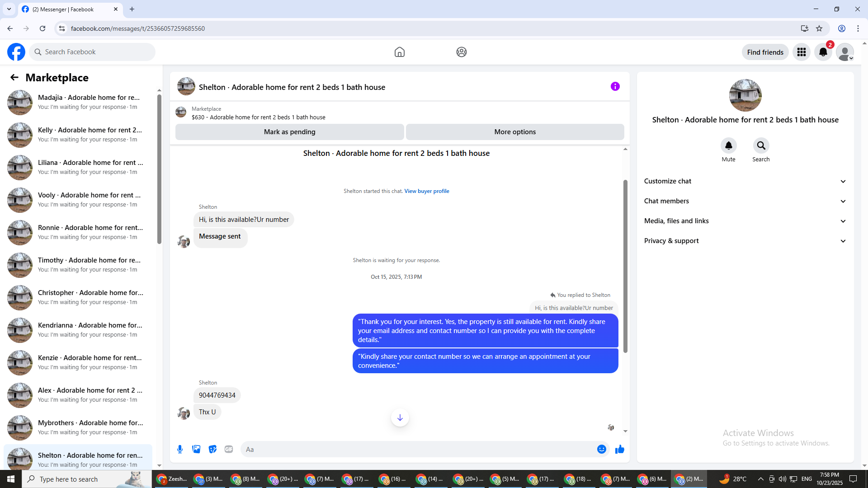Click Mark as pending button
868x488 pixels.
coord(289,132)
